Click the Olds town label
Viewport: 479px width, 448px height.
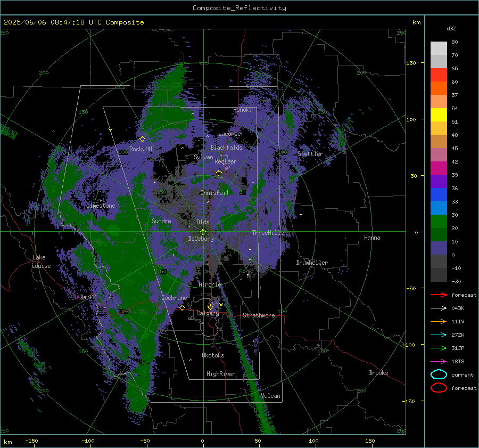203,222
